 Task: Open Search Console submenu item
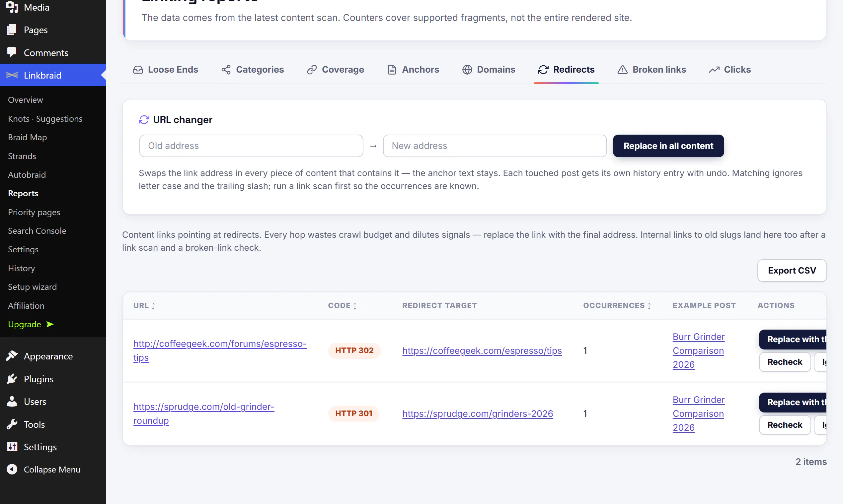[37, 230]
